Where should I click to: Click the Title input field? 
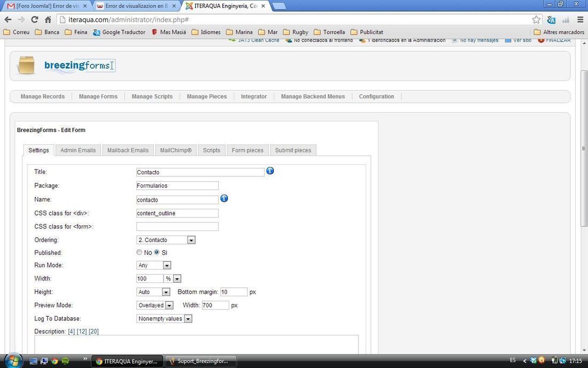(200, 172)
